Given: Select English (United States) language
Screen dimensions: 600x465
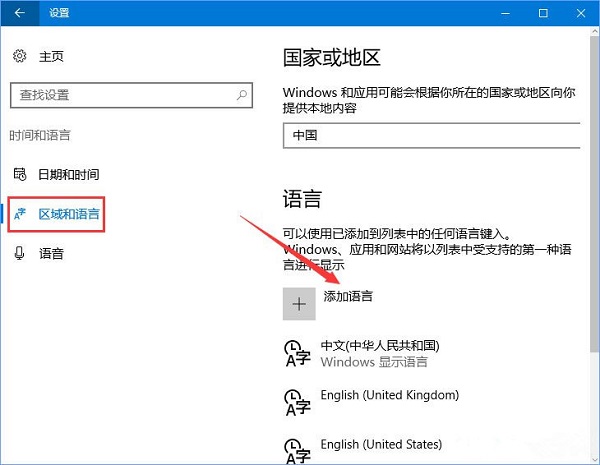Looking at the screenshot, I should tap(381, 444).
